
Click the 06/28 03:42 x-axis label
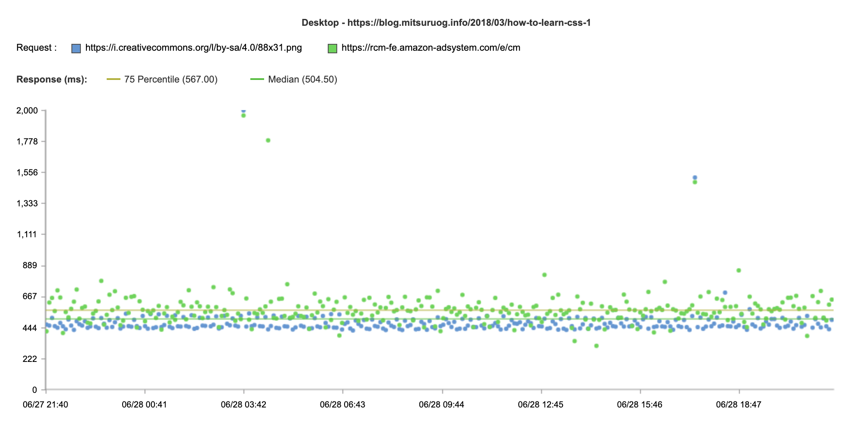click(243, 404)
